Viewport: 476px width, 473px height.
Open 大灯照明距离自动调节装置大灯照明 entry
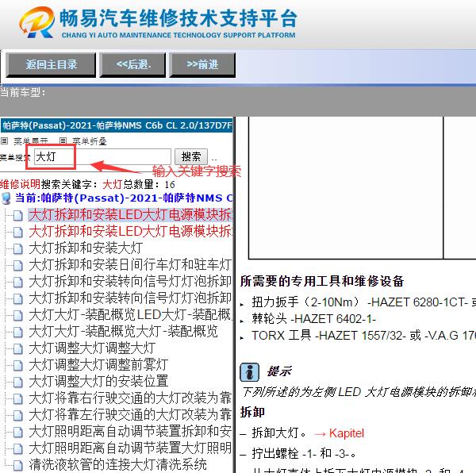click(130, 448)
